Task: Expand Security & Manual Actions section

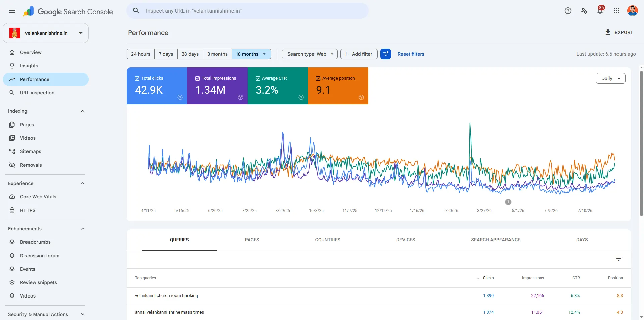Action: click(x=83, y=314)
